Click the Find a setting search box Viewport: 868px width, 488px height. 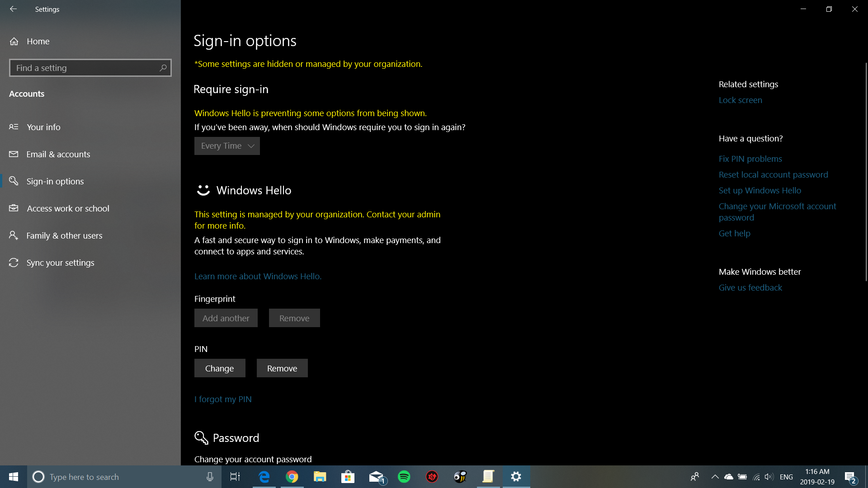pyautogui.click(x=90, y=68)
